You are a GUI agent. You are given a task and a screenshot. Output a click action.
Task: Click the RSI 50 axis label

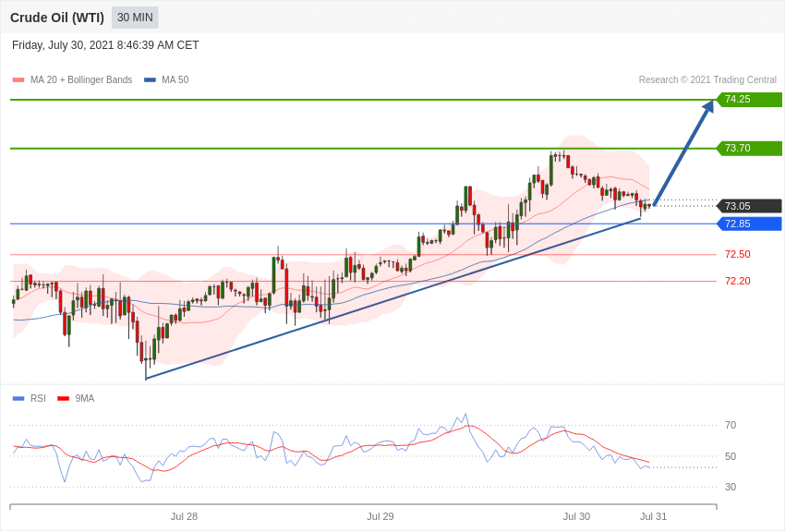(731, 456)
